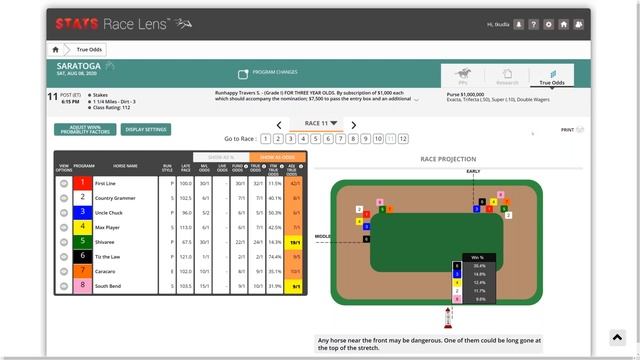
Task: Click the home icon in the dark header
Action: tap(564, 24)
